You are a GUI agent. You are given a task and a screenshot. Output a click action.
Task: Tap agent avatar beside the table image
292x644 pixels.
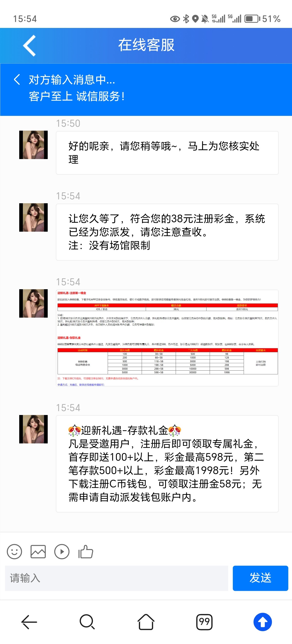coord(33,303)
